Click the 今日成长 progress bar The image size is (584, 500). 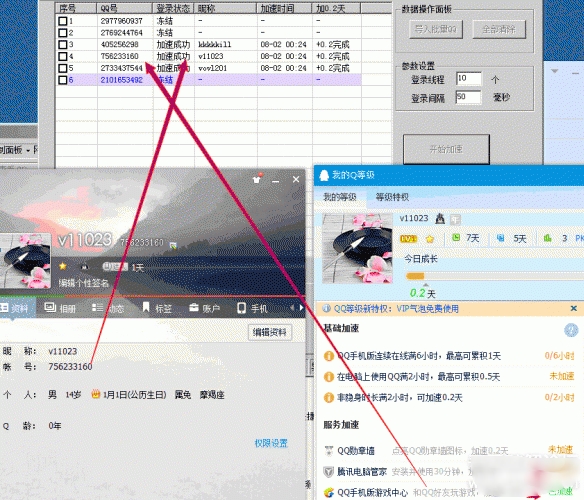[493, 276]
